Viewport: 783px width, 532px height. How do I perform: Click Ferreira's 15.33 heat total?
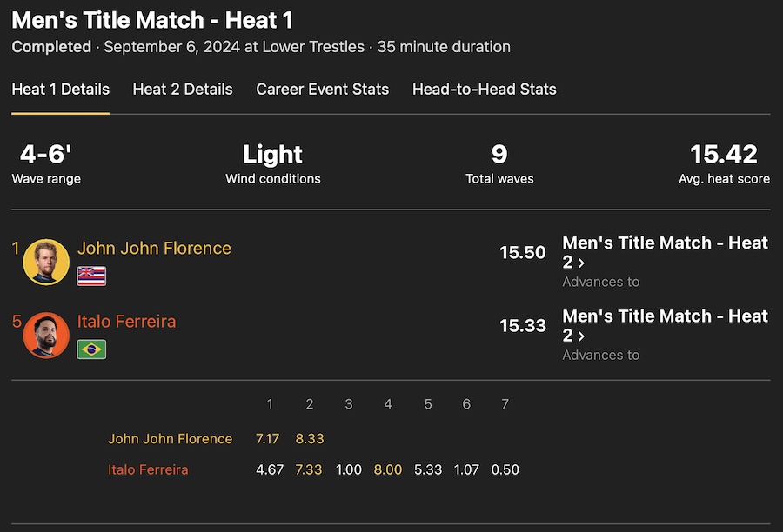point(523,325)
